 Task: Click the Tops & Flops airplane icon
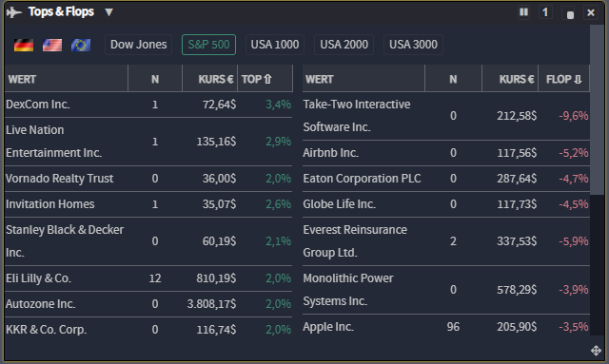13,12
